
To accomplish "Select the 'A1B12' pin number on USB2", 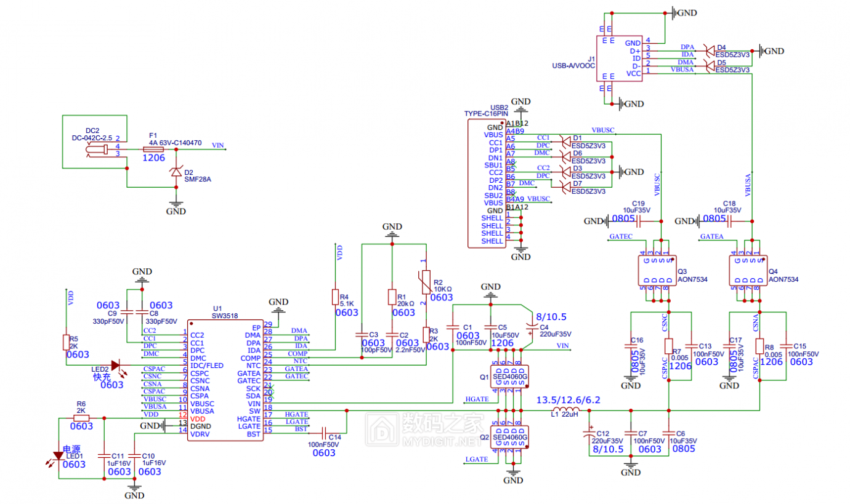I will [516, 123].
